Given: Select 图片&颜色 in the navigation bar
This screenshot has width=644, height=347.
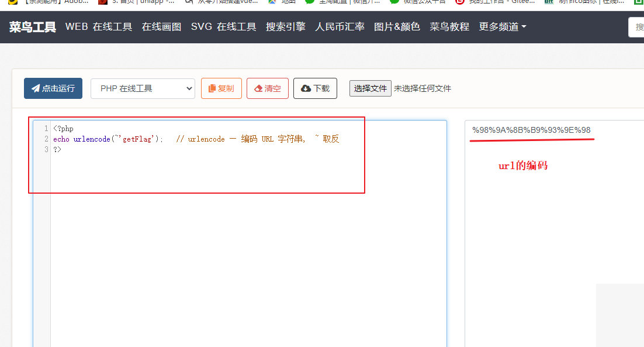Looking at the screenshot, I should (397, 26).
